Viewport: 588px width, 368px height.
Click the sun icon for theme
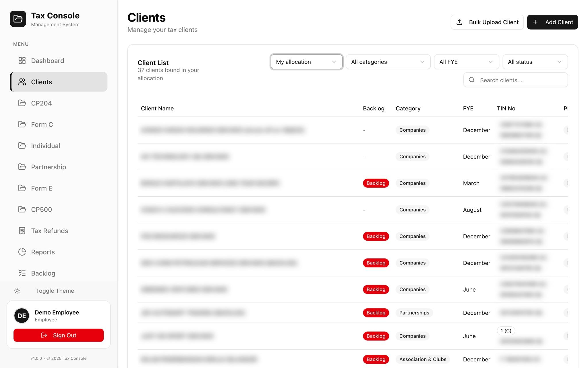point(17,291)
